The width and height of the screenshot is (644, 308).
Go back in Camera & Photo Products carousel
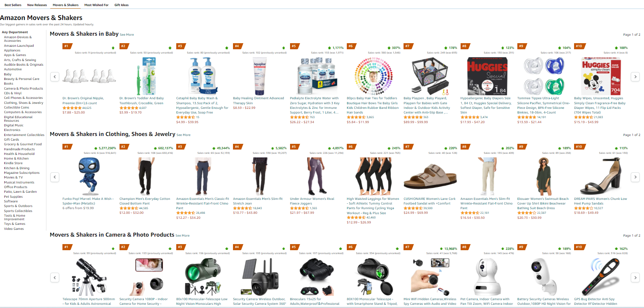tap(55, 277)
